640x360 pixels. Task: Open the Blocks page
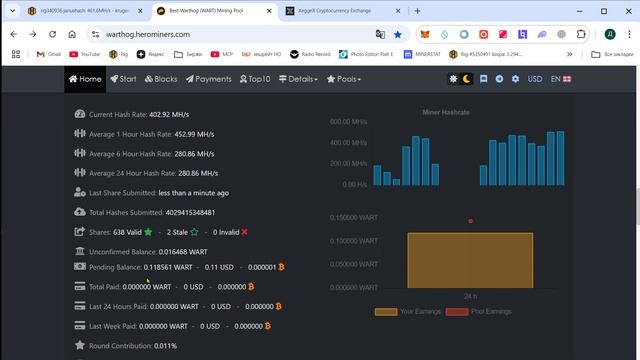click(x=161, y=79)
